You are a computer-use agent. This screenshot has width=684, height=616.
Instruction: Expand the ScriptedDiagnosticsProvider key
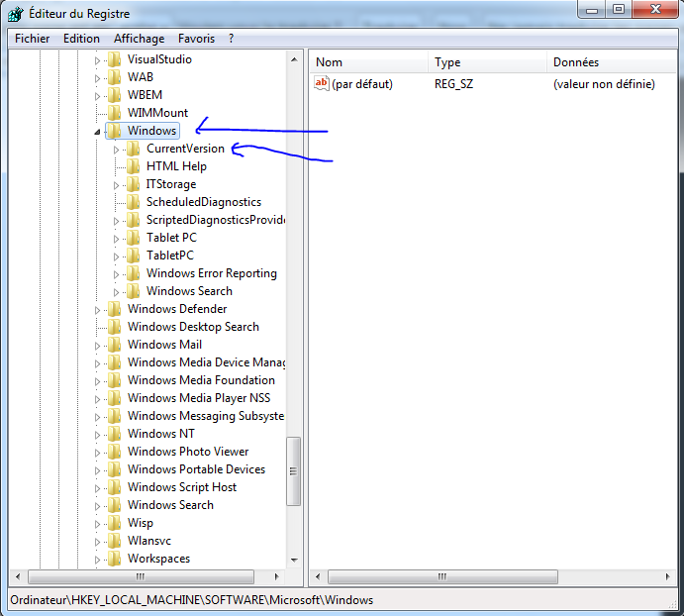(116, 221)
